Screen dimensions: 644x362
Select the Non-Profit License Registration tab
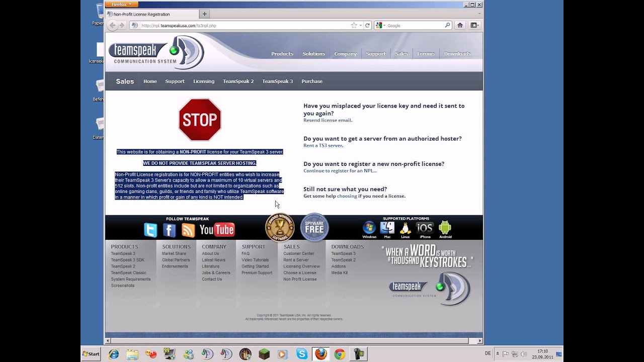[x=151, y=14]
